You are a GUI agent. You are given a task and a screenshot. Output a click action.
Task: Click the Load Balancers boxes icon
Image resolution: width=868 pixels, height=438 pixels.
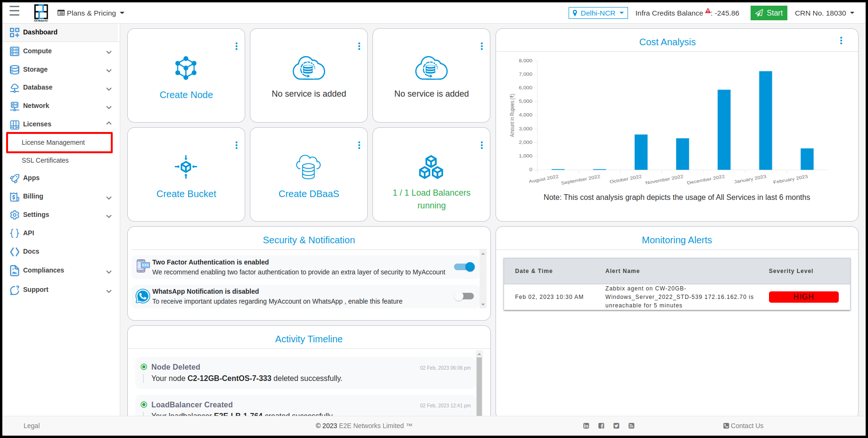[x=431, y=167]
